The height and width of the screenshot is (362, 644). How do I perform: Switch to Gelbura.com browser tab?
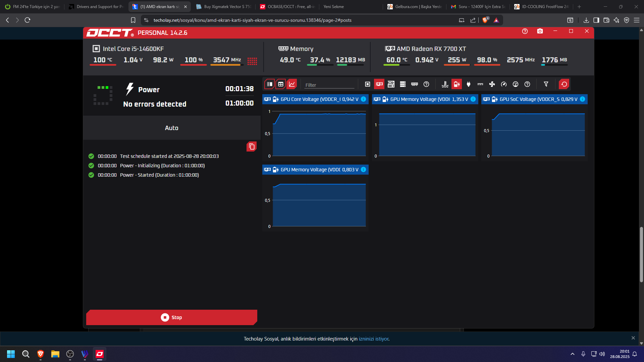point(415,7)
